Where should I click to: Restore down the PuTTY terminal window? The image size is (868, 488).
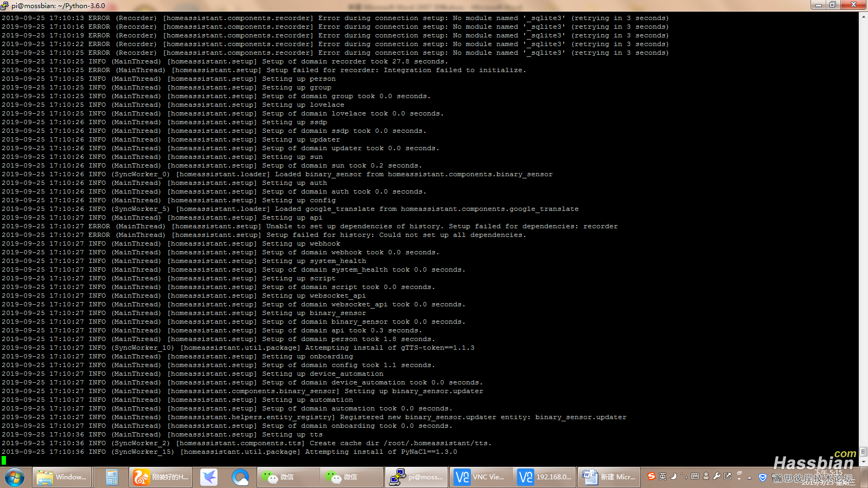(x=832, y=5)
